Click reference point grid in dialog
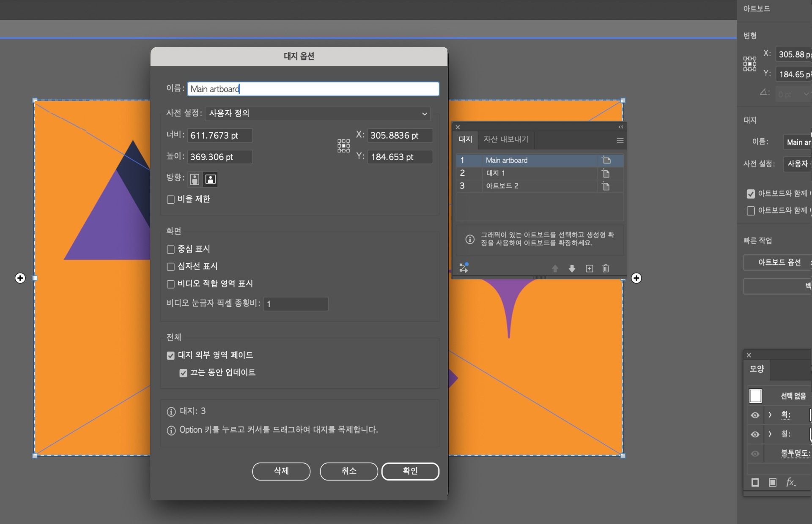 click(x=343, y=146)
